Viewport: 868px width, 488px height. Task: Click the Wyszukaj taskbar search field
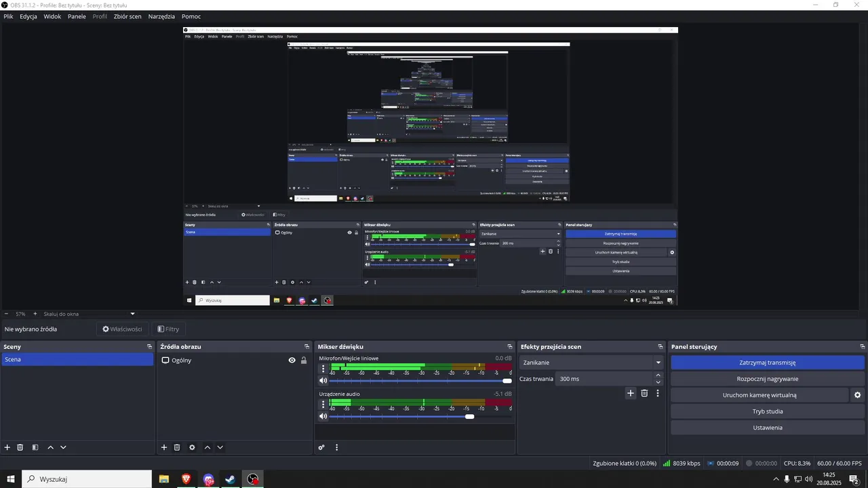click(87, 479)
